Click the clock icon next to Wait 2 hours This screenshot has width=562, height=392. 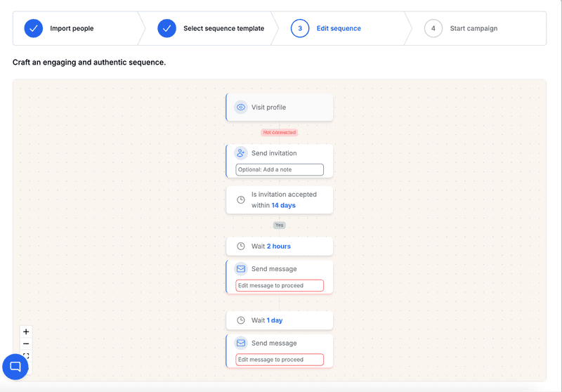point(241,246)
